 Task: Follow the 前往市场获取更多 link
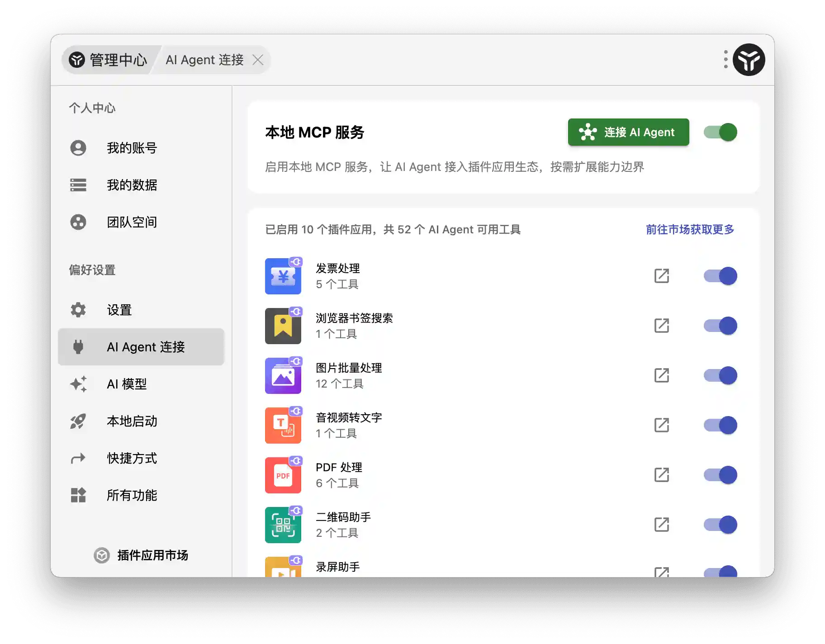tap(689, 229)
